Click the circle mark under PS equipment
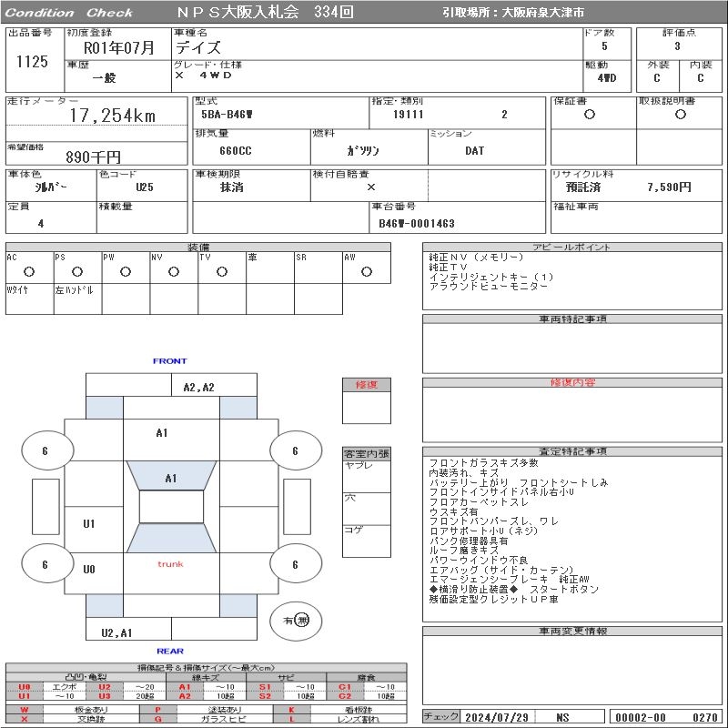 pos(77,271)
